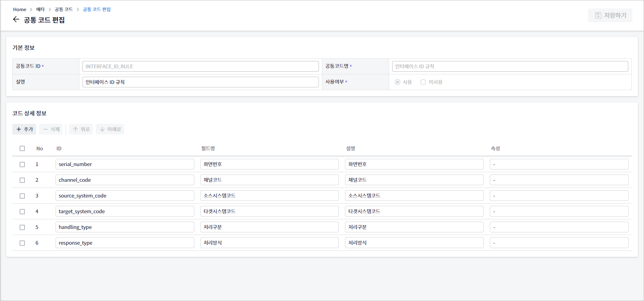Edit the 처리구분 필드명 field
The image size is (644, 301).
(269, 227)
